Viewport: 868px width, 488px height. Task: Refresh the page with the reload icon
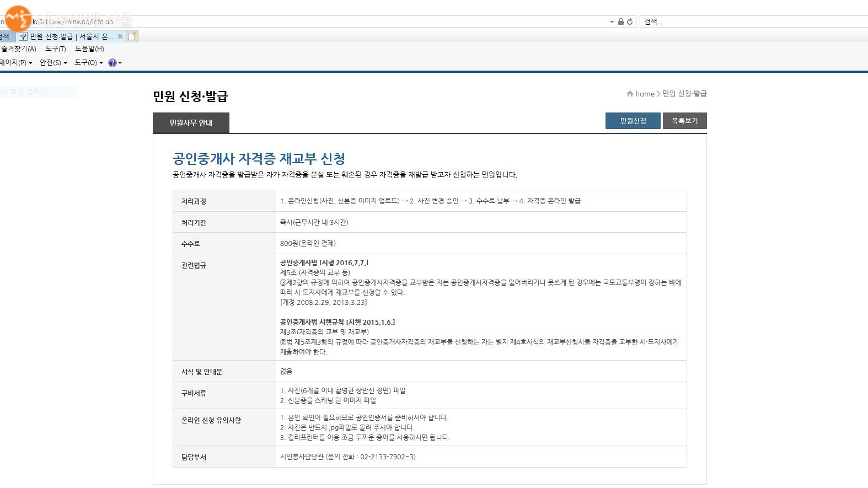(x=629, y=22)
